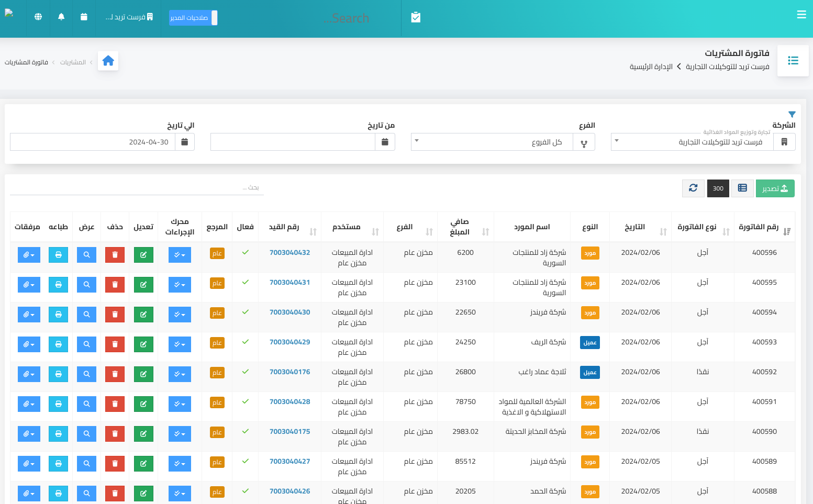Click 'عام' reference badge for invoice 400592

click(x=217, y=372)
